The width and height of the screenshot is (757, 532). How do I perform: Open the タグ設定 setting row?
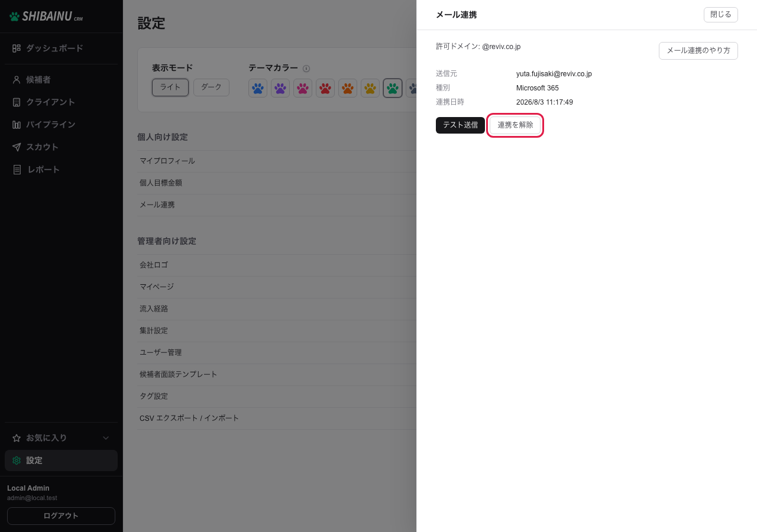coord(277,397)
